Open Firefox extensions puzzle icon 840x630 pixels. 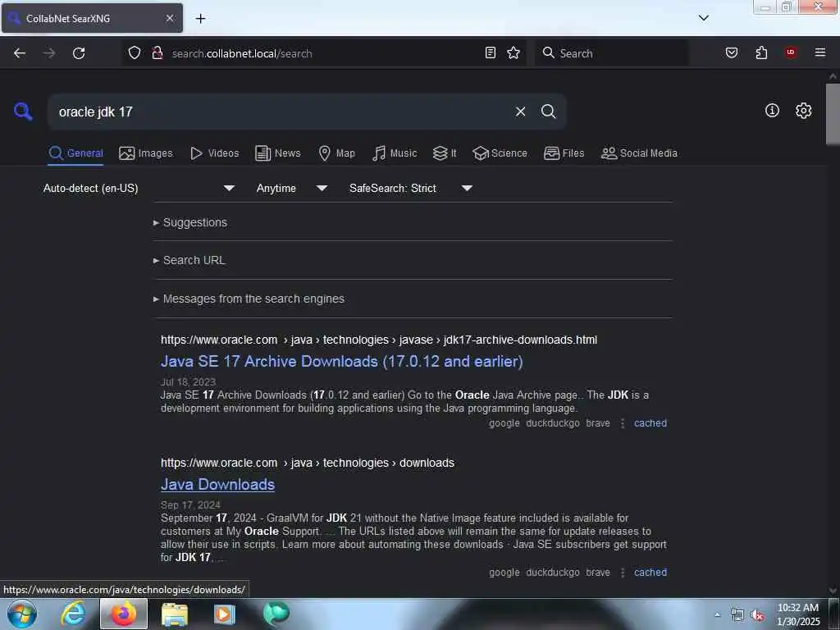coord(761,52)
